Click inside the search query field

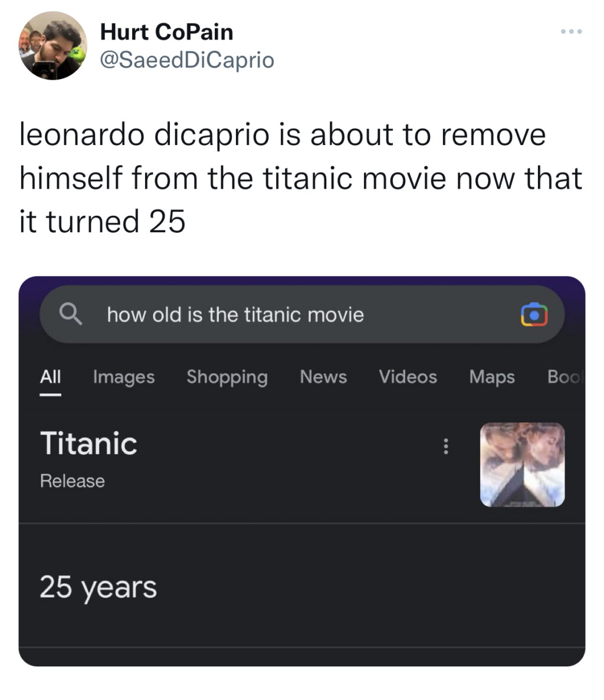pyautogui.click(x=248, y=314)
